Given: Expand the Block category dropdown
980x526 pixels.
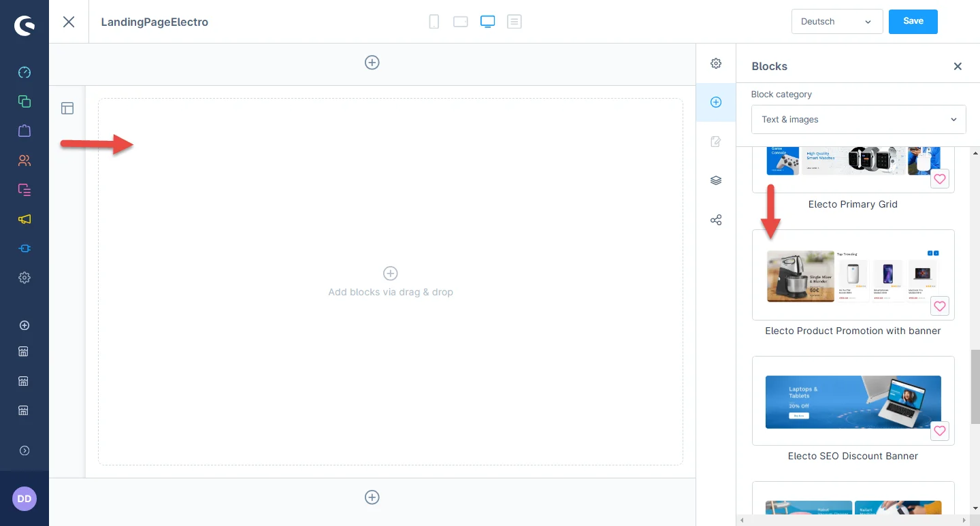Looking at the screenshot, I should 858,120.
